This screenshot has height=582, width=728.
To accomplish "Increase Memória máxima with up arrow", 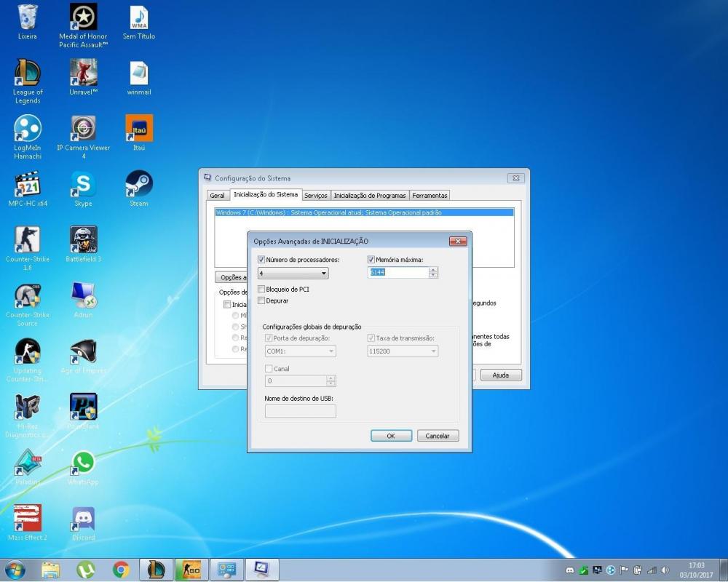I will [433, 270].
